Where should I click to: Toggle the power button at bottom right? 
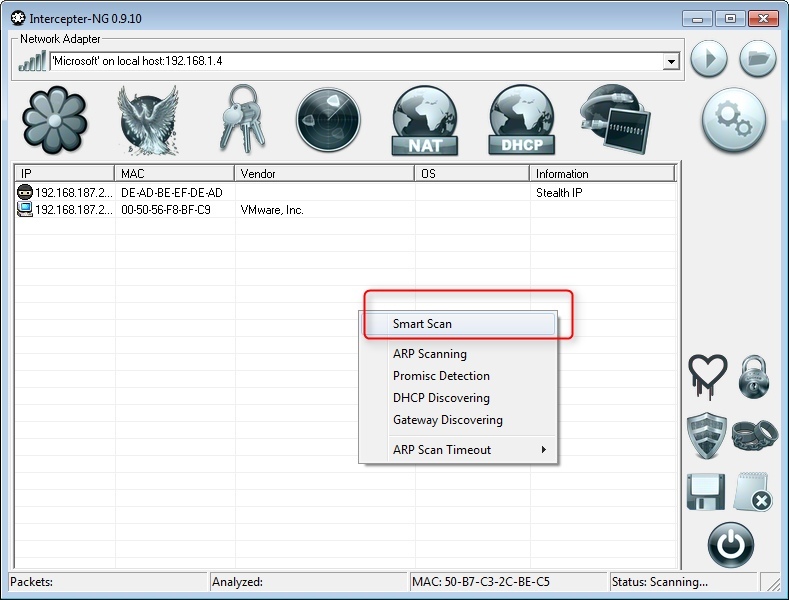pyautogui.click(x=731, y=545)
